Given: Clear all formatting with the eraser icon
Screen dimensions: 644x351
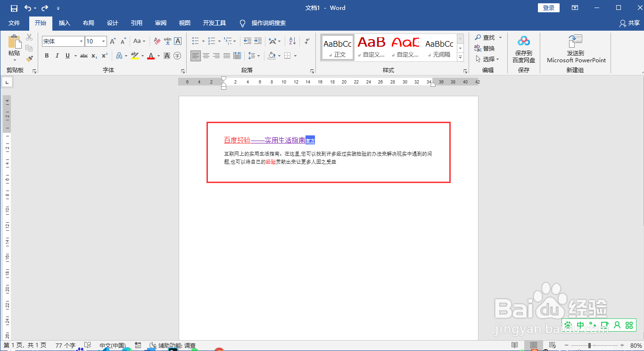Looking at the screenshot, I should point(157,42).
